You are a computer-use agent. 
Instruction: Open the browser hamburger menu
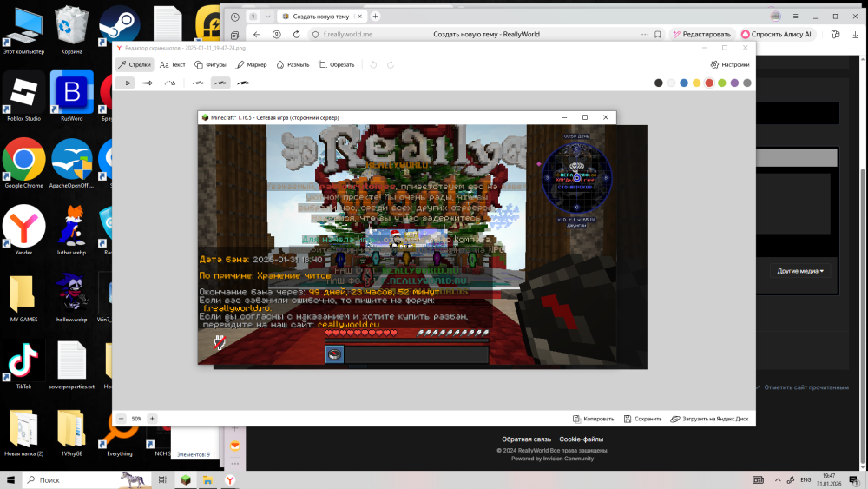795,17
